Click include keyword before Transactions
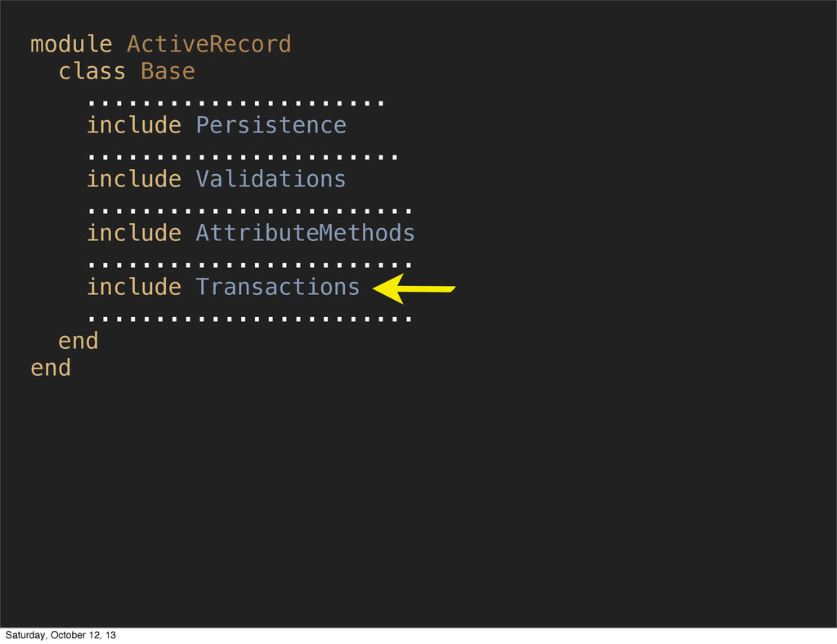Viewport: 837px width, 644px height. (x=134, y=287)
